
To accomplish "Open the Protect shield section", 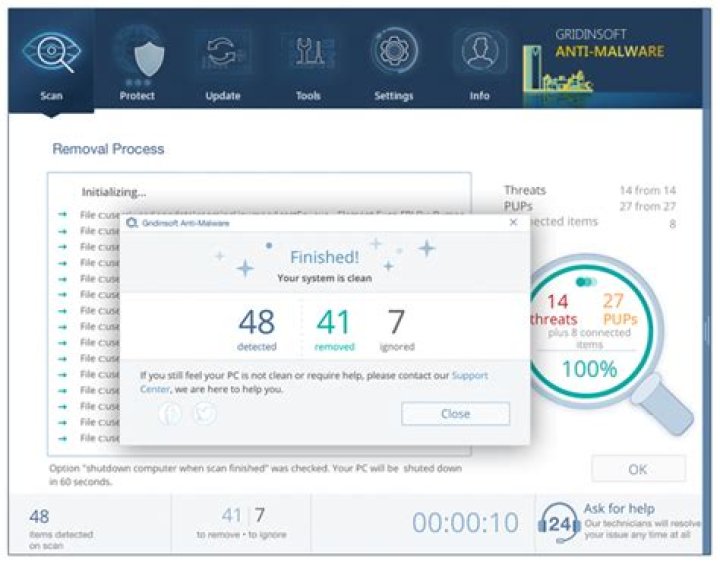I will point(137,60).
